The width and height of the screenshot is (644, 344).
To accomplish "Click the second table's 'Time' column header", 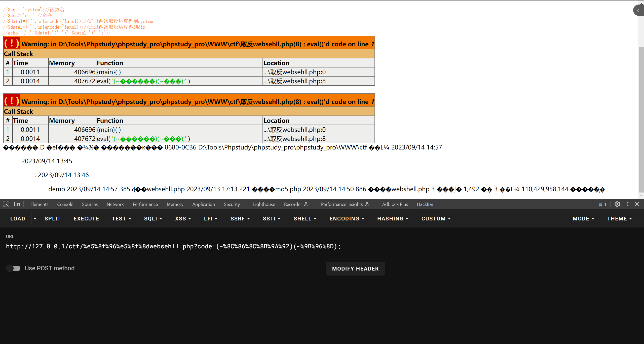I will 30,121.
